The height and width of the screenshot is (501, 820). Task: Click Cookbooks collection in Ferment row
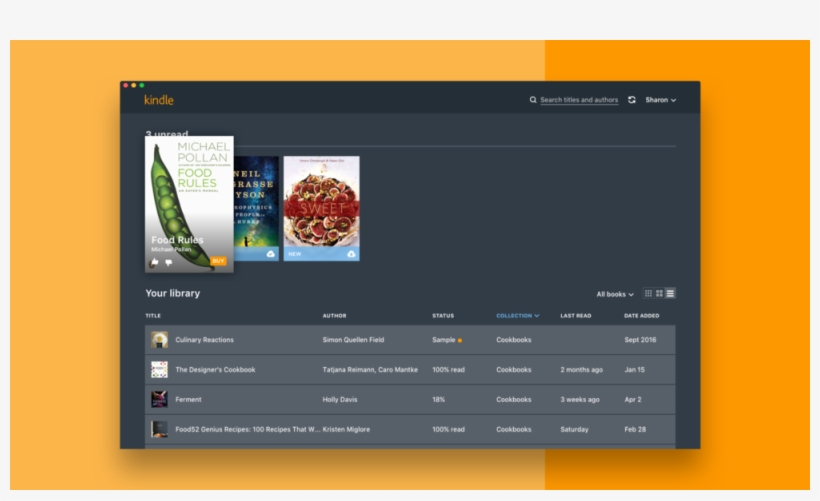pos(514,399)
